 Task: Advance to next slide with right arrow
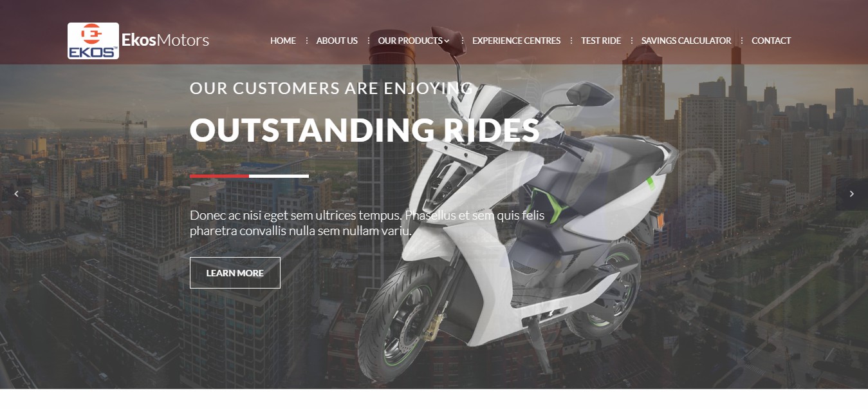(x=852, y=194)
